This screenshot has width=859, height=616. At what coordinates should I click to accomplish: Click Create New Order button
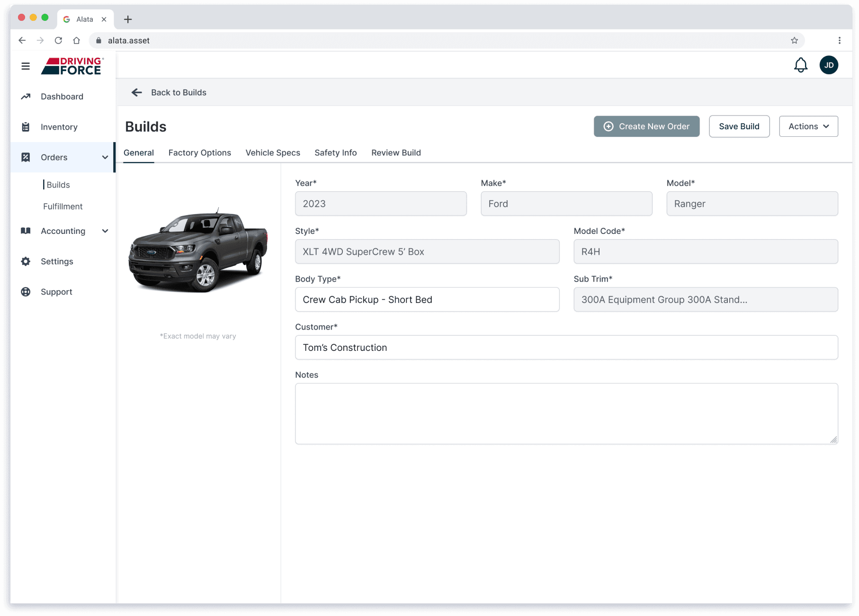(x=646, y=126)
